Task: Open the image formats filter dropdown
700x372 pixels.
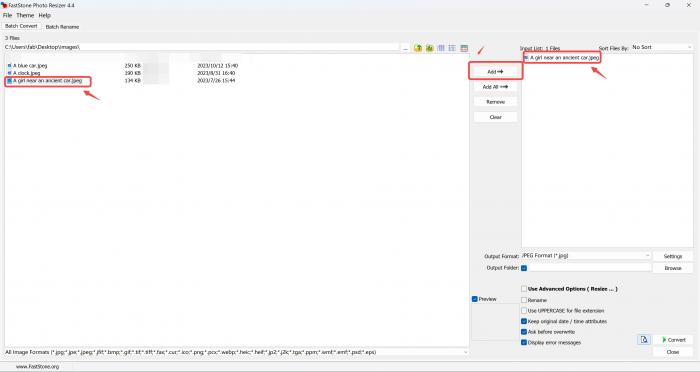Action: pos(237,352)
